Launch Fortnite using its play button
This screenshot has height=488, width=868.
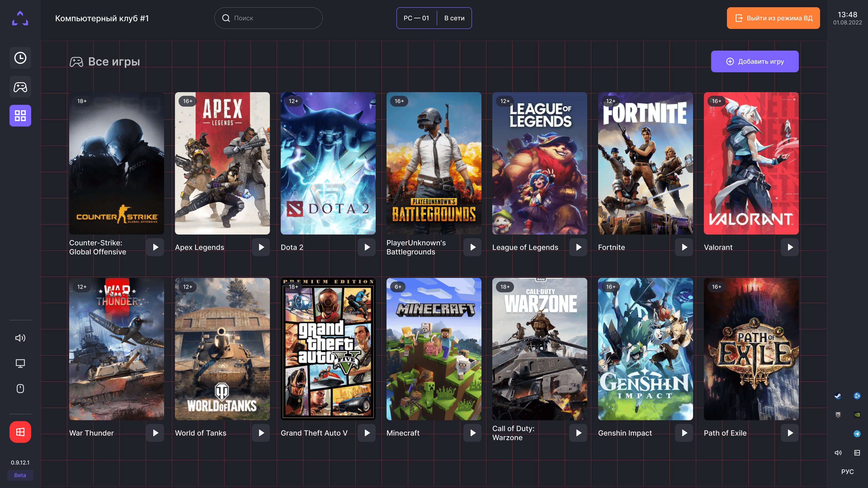click(684, 247)
